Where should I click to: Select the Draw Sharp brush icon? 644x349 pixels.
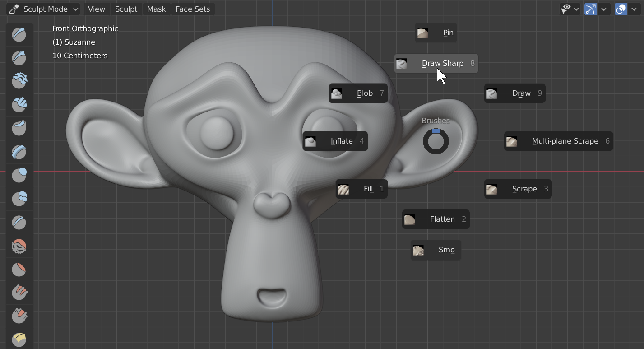point(19,58)
